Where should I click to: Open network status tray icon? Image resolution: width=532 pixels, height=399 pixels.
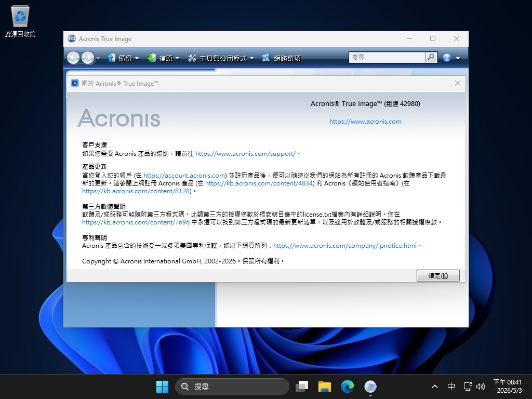click(468, 387)
